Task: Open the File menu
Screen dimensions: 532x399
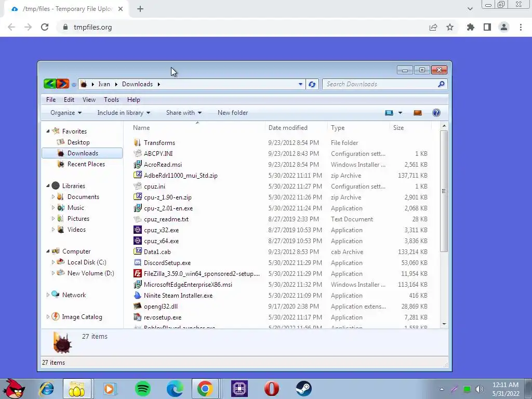Action: tap(51, 100)
